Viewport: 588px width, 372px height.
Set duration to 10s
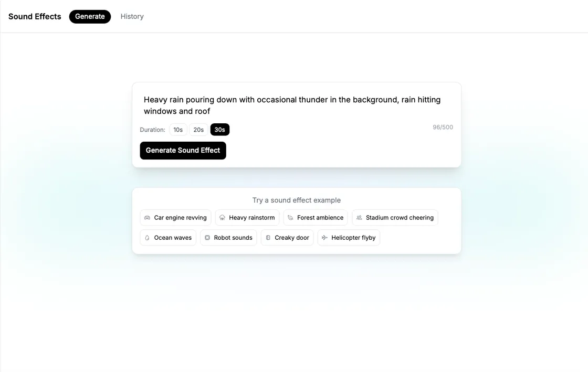coord(178,130)
